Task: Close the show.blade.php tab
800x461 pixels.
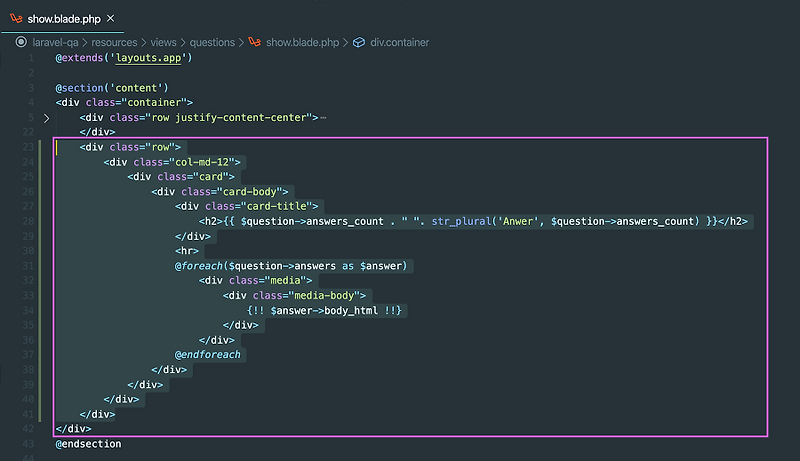Action: pyautogui.click(x=111, y=18)
